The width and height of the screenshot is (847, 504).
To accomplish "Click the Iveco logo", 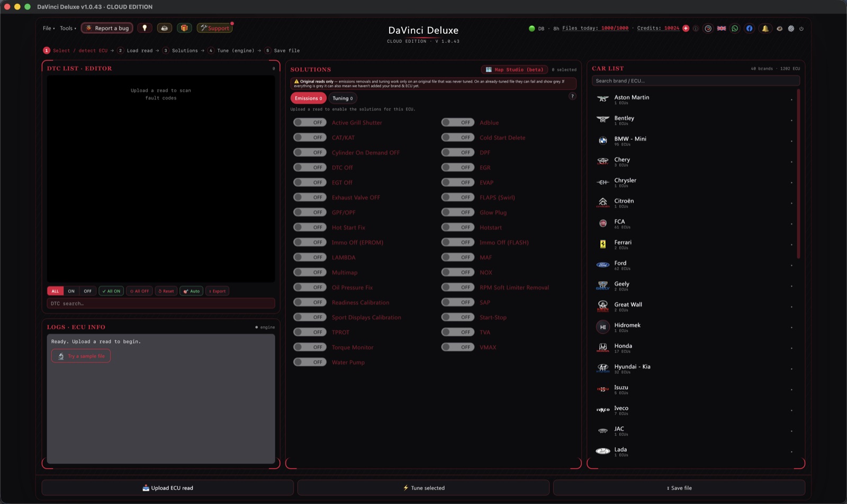I will (602, 410).
